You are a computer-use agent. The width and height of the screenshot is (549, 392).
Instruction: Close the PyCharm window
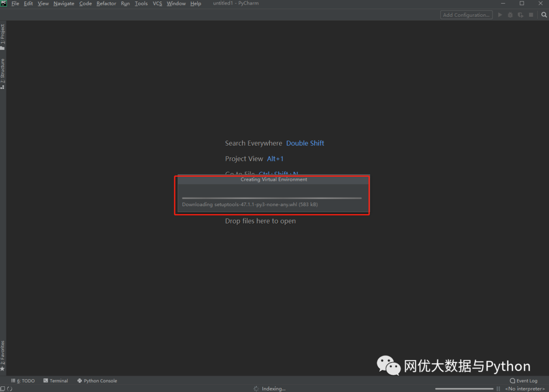pos(540,3)
